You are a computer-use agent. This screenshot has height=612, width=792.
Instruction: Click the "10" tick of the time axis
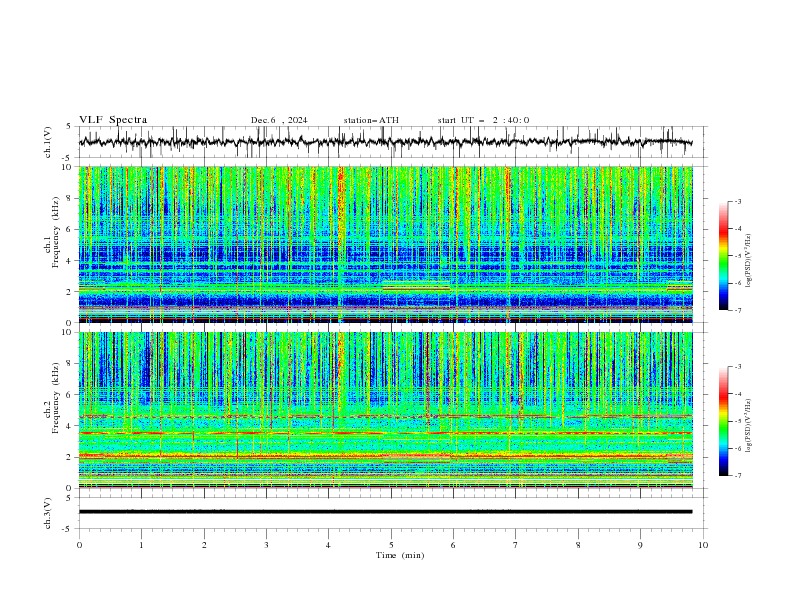(703, 545)
